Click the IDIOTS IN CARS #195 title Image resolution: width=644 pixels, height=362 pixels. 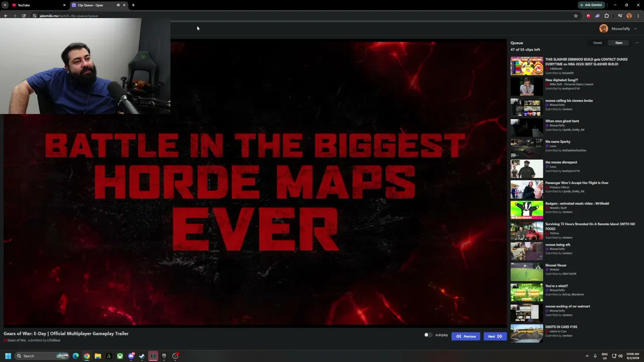pyautogui.click(x=561, y=327)
